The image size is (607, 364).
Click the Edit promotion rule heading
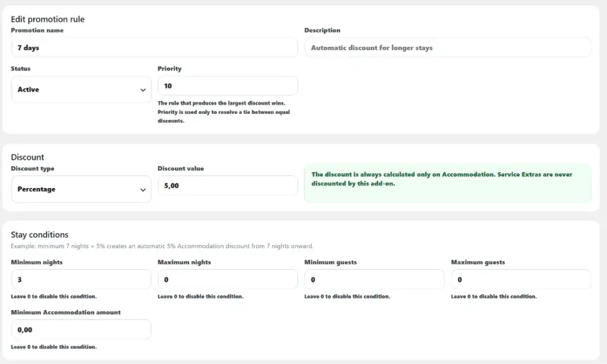coord(47,20)
